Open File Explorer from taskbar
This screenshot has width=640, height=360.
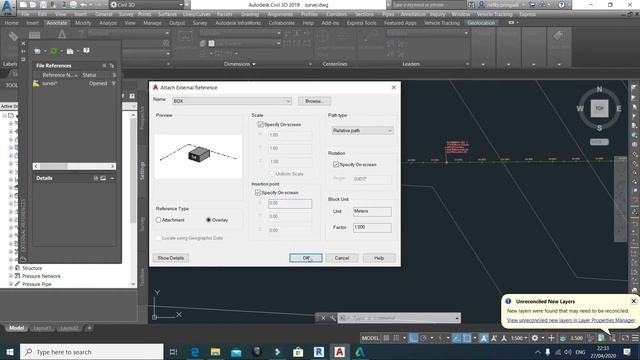(216, 352)
